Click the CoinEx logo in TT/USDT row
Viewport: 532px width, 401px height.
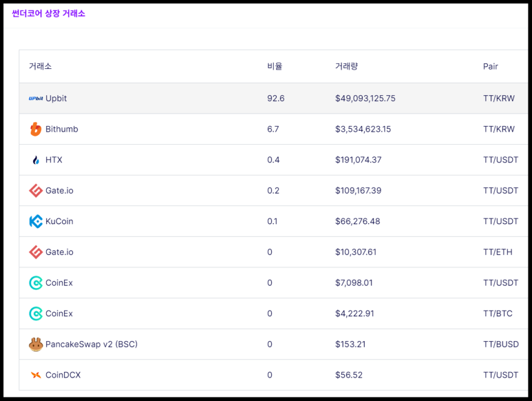tap(36, 283)
